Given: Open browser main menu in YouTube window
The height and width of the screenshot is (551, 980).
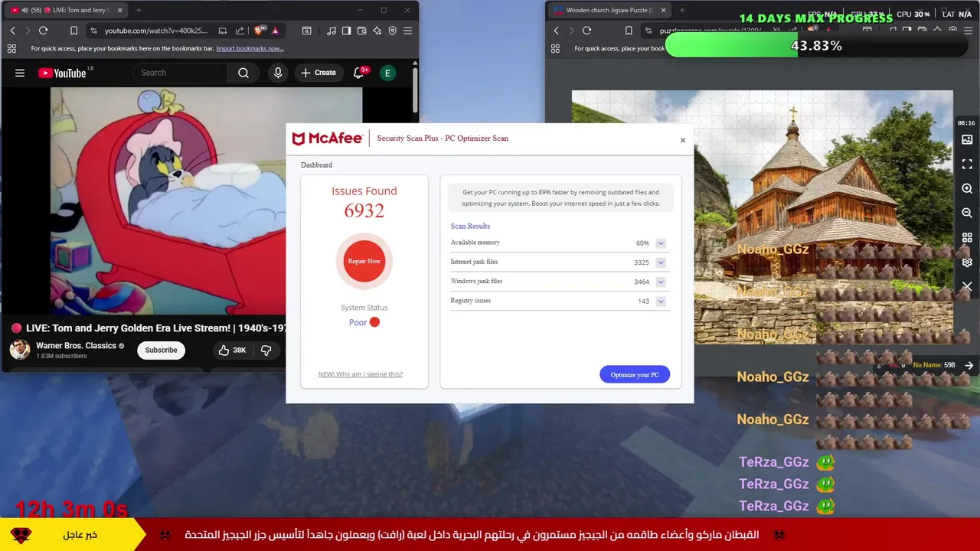Looking at the screenshot, I should 407,31.
